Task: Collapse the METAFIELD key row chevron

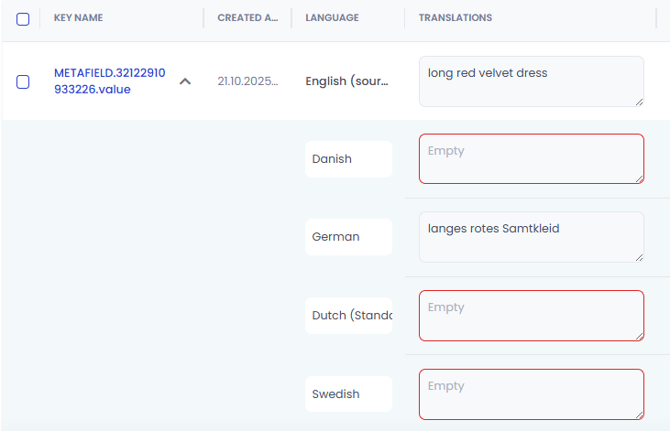Action: pos(185,82)
